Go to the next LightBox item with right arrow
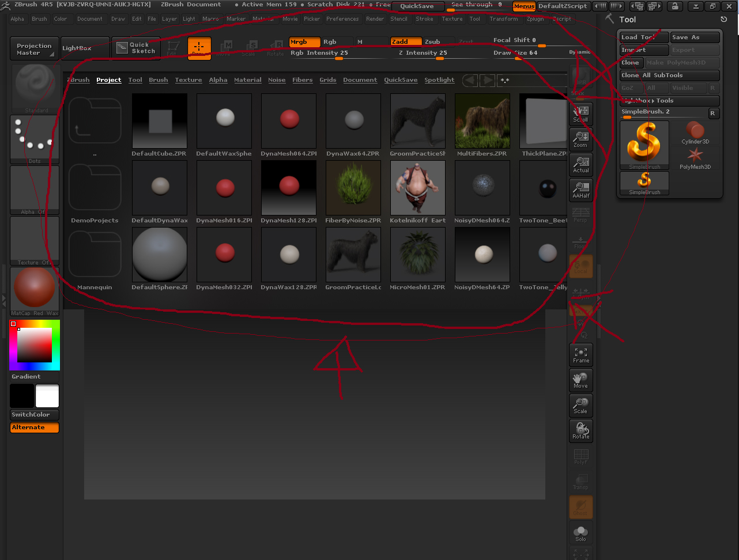 pos(488,80)
